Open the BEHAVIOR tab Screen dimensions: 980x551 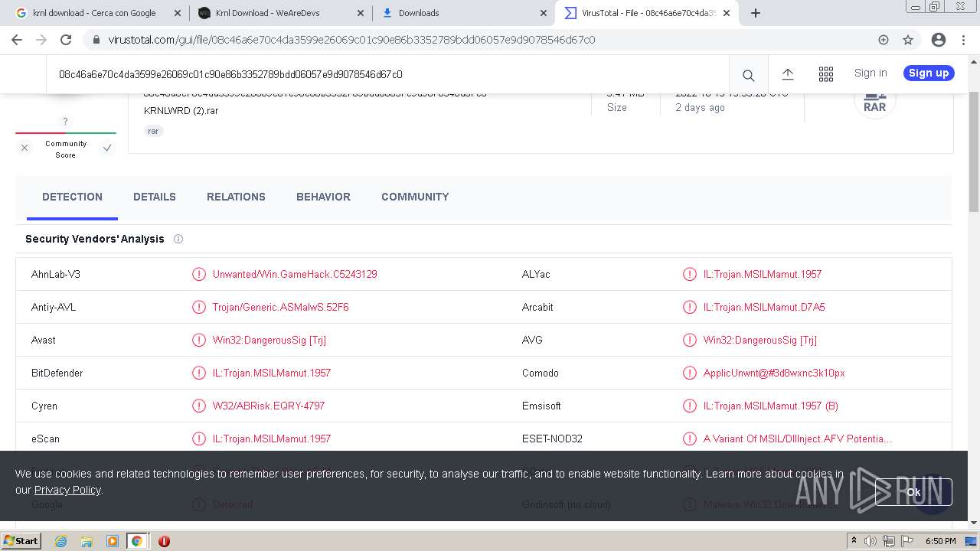click(x=323, y=197)
